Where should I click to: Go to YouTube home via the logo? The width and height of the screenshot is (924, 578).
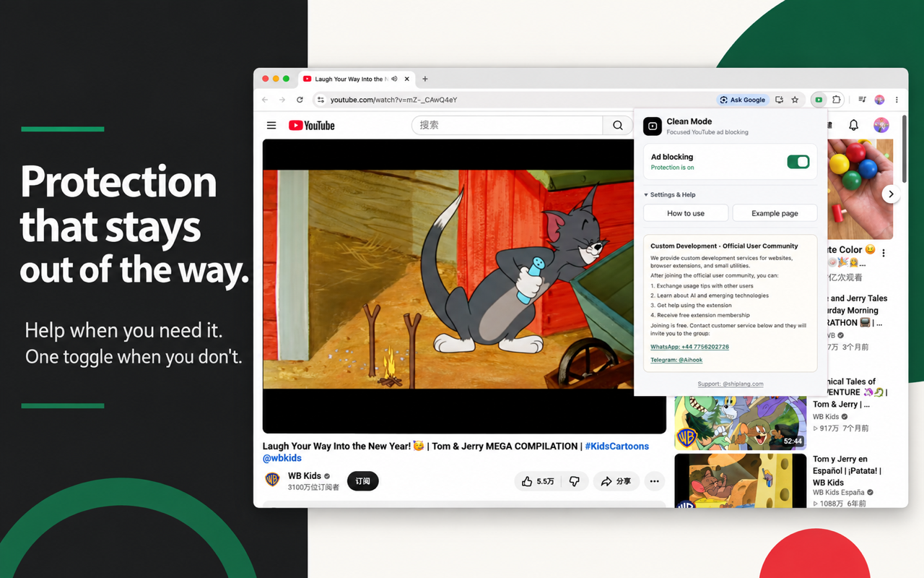click(x=312, y=125)
